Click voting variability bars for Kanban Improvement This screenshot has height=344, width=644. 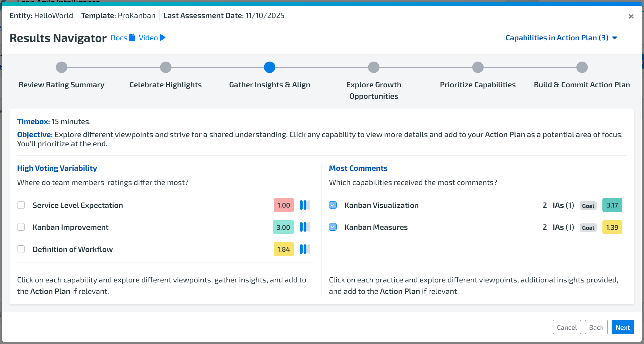(305, 227)
